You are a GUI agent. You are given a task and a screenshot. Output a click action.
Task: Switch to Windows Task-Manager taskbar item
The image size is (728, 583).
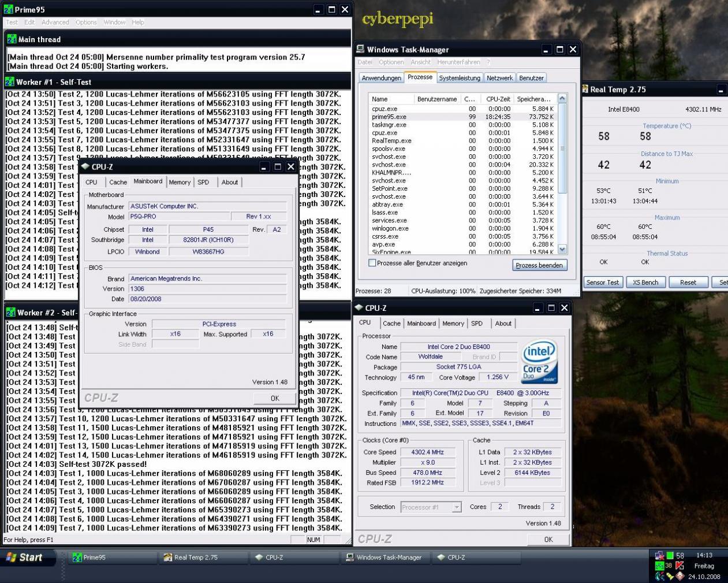coord(386,558)
